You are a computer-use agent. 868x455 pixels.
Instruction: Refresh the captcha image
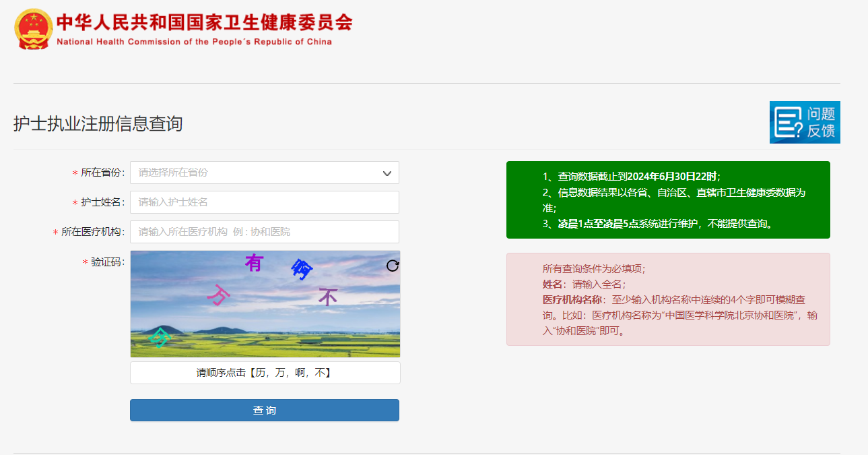pos(393,266)
